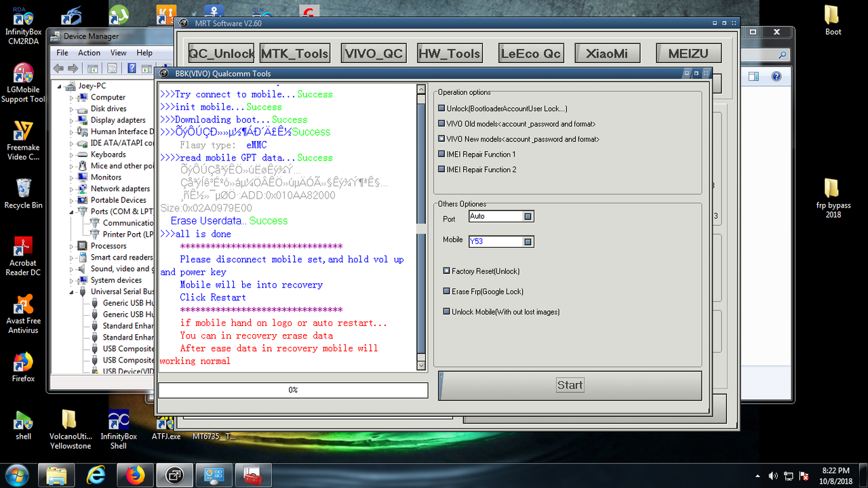868x488 pixels.
Task: Click the red toolbox taskbar icon
Action: coord(254,474)
